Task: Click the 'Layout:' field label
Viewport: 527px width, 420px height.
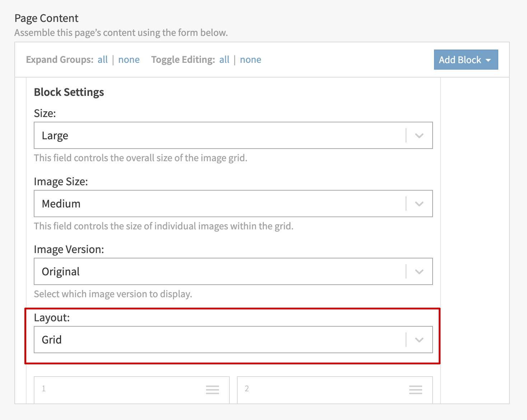Action: point(52,318)
